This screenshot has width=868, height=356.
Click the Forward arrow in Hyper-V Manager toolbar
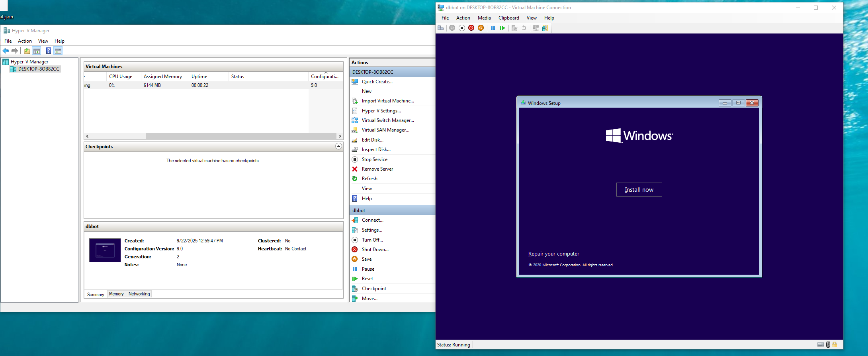[15, 51]
